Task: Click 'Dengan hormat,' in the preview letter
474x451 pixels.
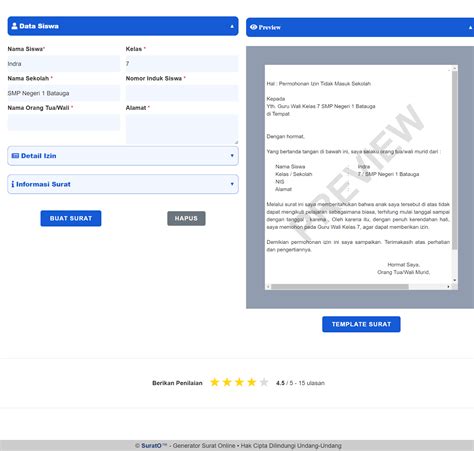Action: [286, 136]
